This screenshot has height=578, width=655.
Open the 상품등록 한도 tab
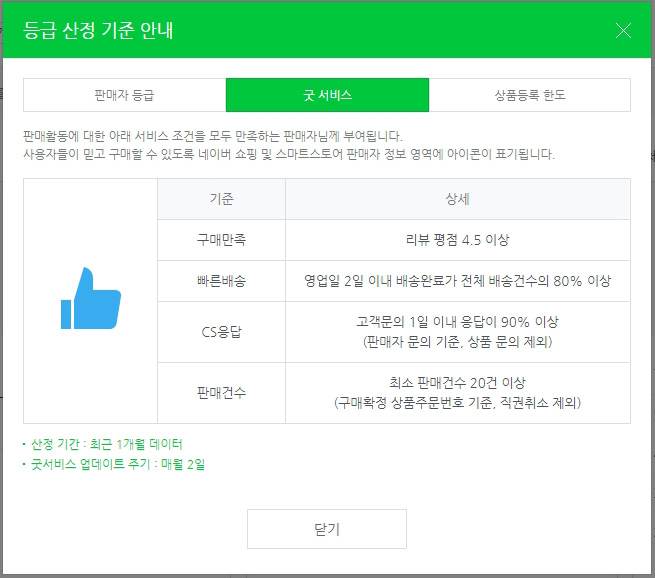click(530, 95)
